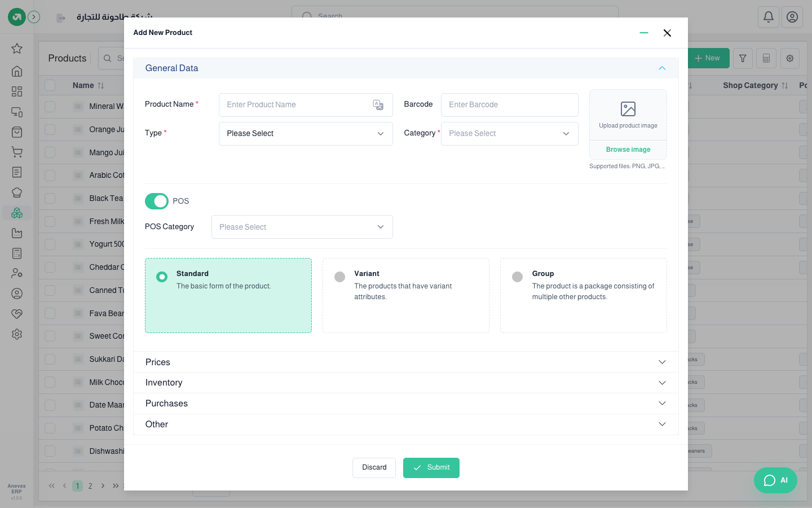Open the dashboard grid icon in sidebar

click(17, 91)
